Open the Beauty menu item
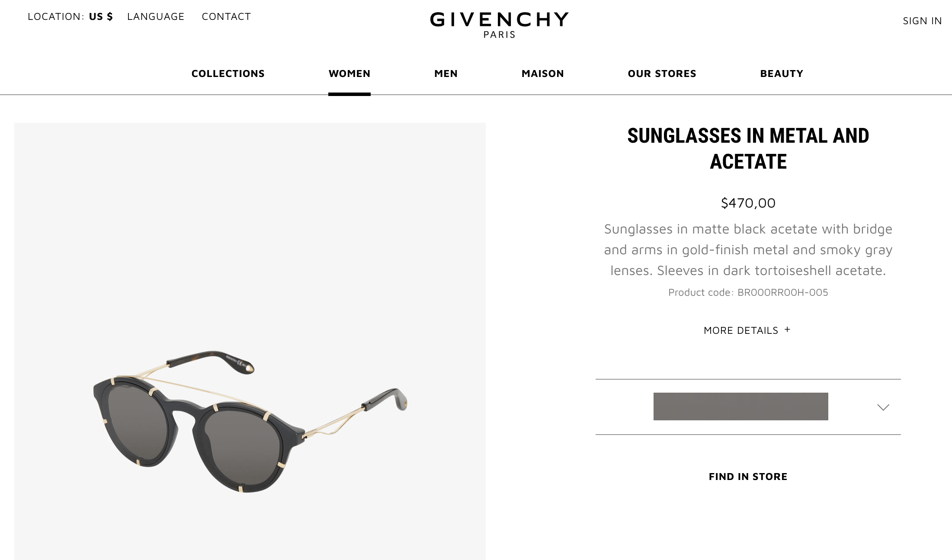This screenshot has width=952, height=560. point(782,74)
